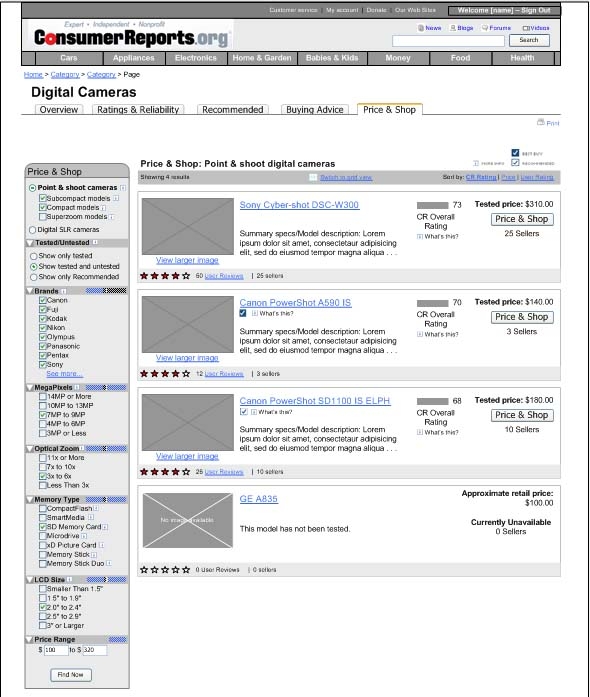Viewport: 590px width, 697px height.
Task: Select the Show only tested option
Action: pos(33,256)
